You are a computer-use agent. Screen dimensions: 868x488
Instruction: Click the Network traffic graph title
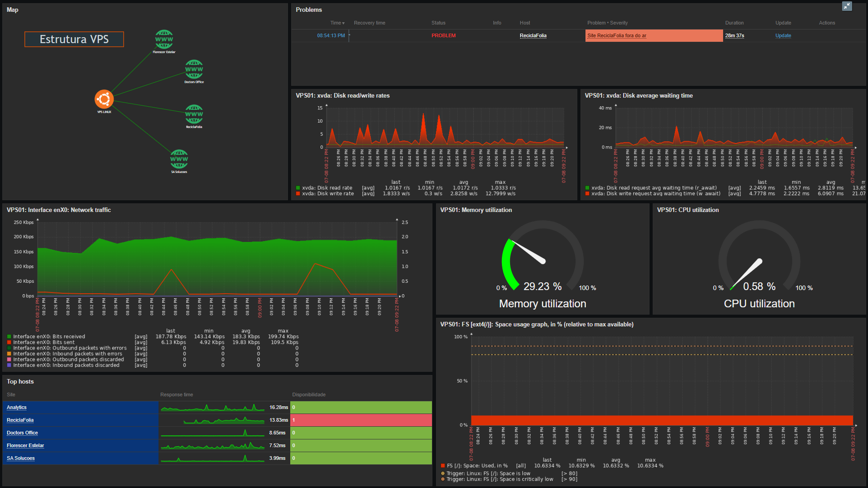click(x=59, y=210)
